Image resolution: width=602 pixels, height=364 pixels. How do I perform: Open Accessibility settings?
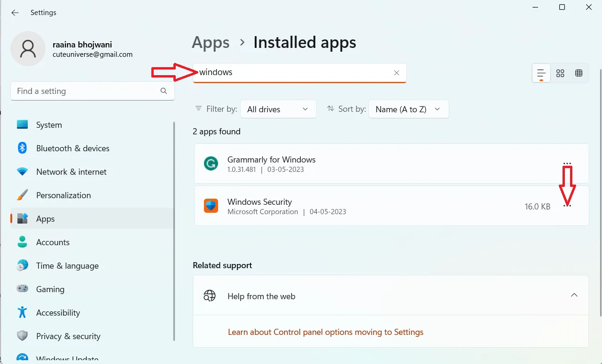coord(92,313)
